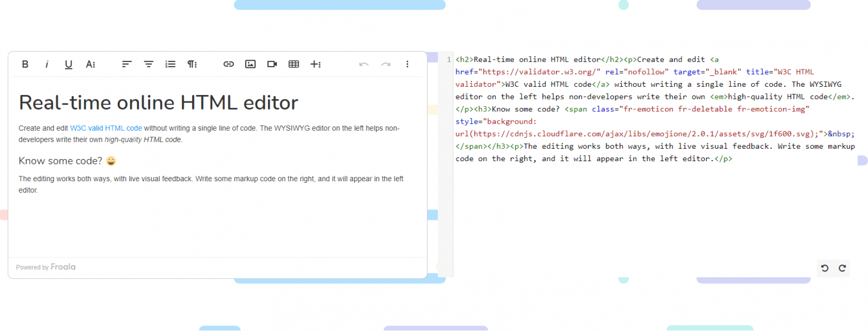
Task: Undo change in code editor
Action: tap(825, 268)
